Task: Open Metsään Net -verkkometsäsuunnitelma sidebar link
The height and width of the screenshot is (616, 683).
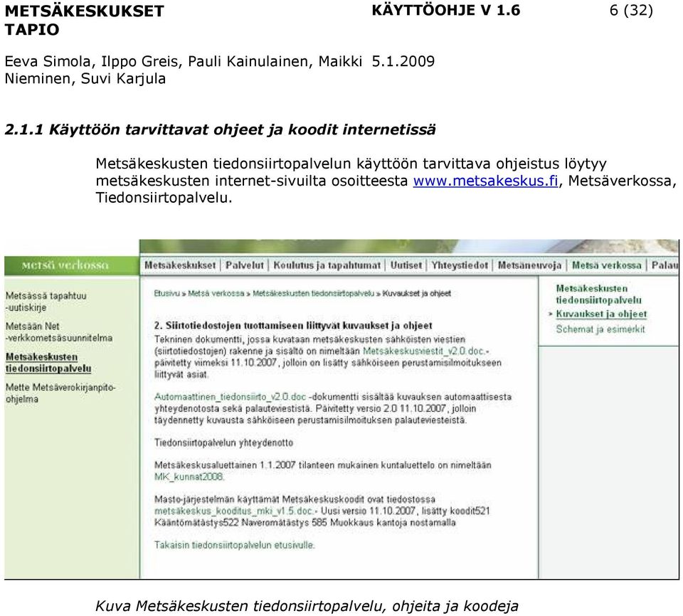Action: point(59,332)
